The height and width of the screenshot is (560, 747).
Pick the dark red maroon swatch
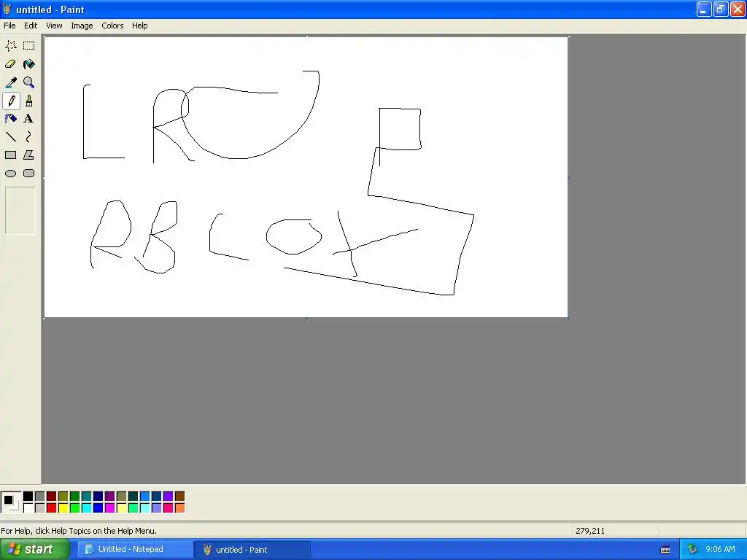click(x=52, y=497)
